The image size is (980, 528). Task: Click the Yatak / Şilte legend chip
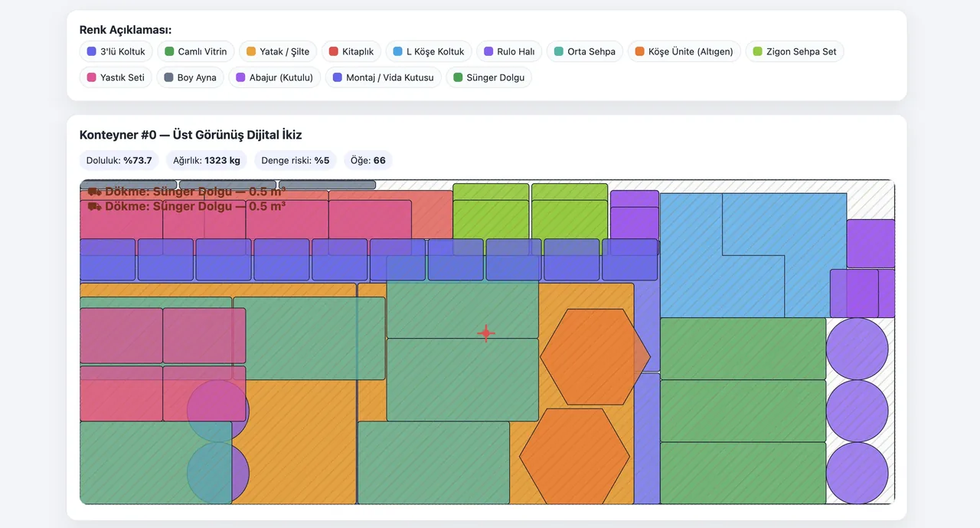pos(278,52)
